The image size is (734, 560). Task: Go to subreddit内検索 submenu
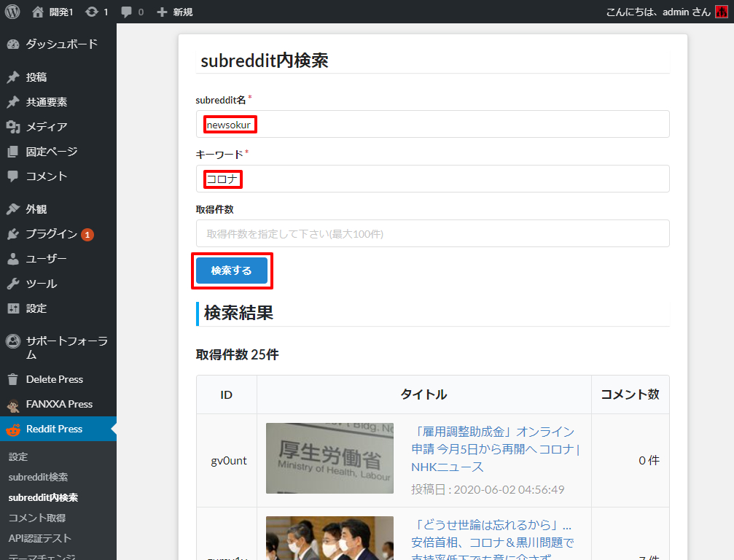click(x=43, y=498)
